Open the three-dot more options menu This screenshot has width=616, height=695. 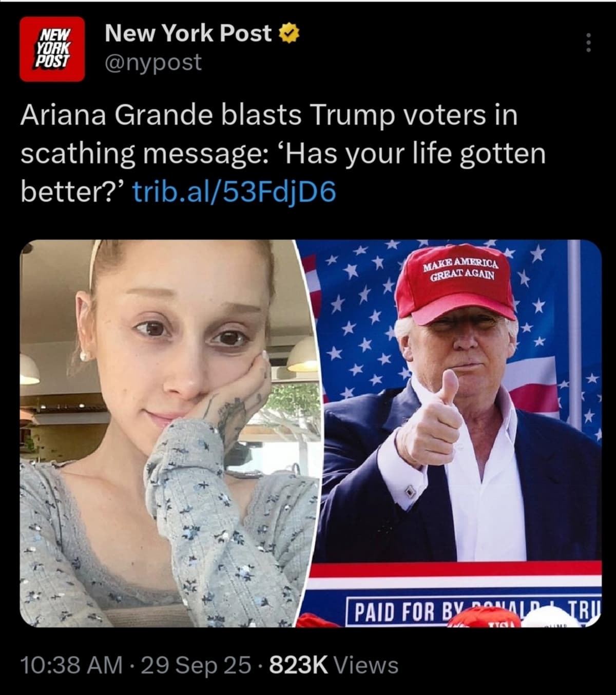(588, 43)
